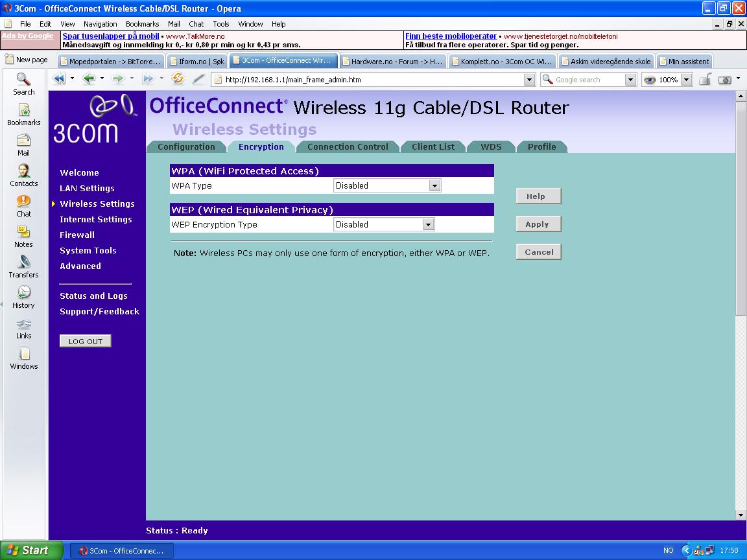The width and height of the screenshot is (747, 560).
Task: Switch to the Connection Control tab
Action: point(348,146)
